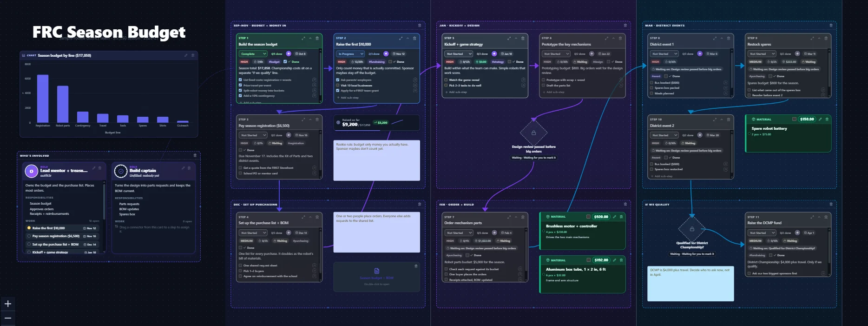Delete the Brushless motor + controller material
The height and width of the screenshot is (326, 868).
[621, 217]
